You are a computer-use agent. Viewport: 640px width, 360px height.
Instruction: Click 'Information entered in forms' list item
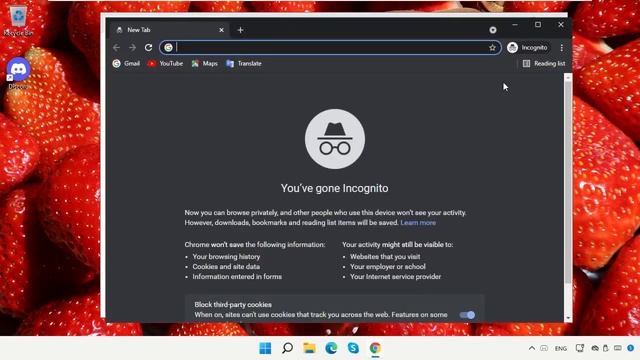point(237,277)
